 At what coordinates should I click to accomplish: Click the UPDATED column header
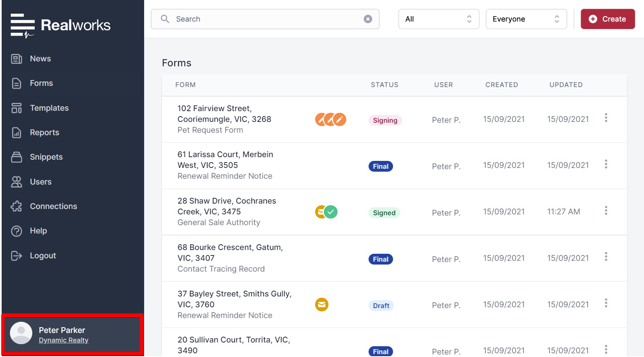click(x=566, y=85)
